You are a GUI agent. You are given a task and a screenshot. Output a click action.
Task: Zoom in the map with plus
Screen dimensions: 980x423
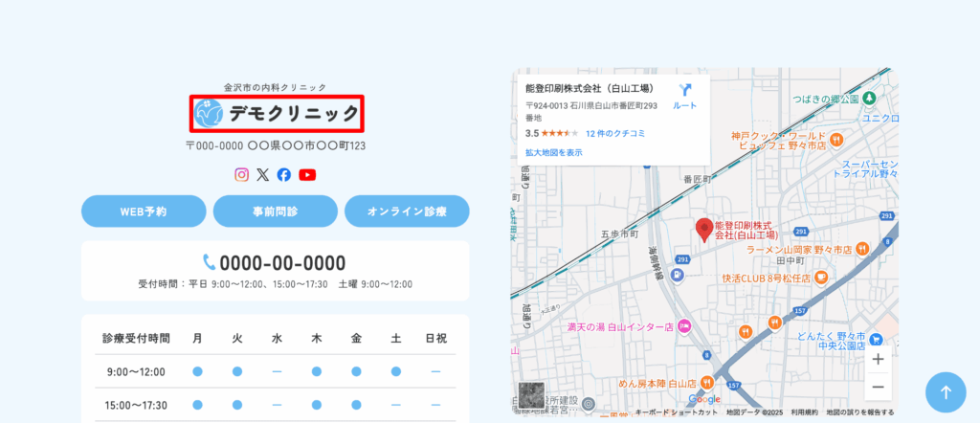pos(878,360)
